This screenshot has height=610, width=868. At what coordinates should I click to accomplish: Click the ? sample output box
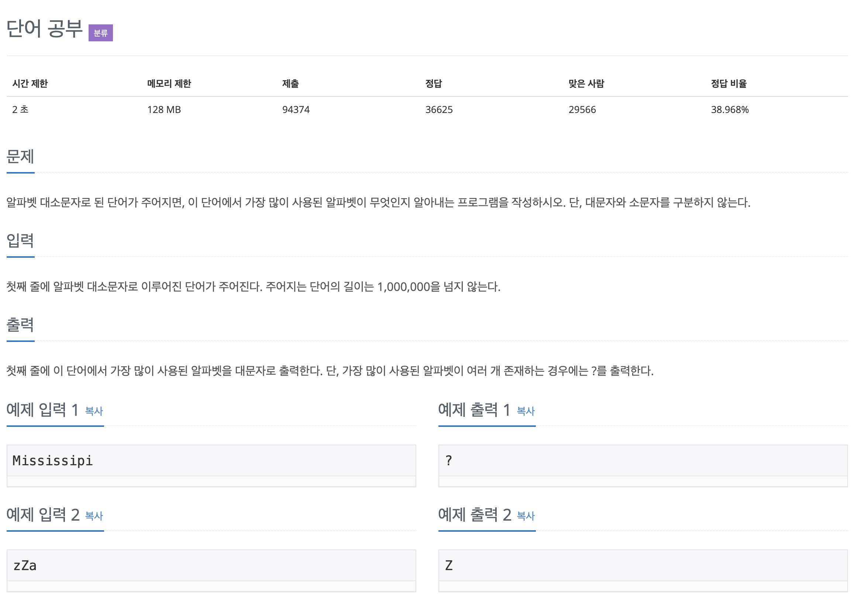(643, 460)
